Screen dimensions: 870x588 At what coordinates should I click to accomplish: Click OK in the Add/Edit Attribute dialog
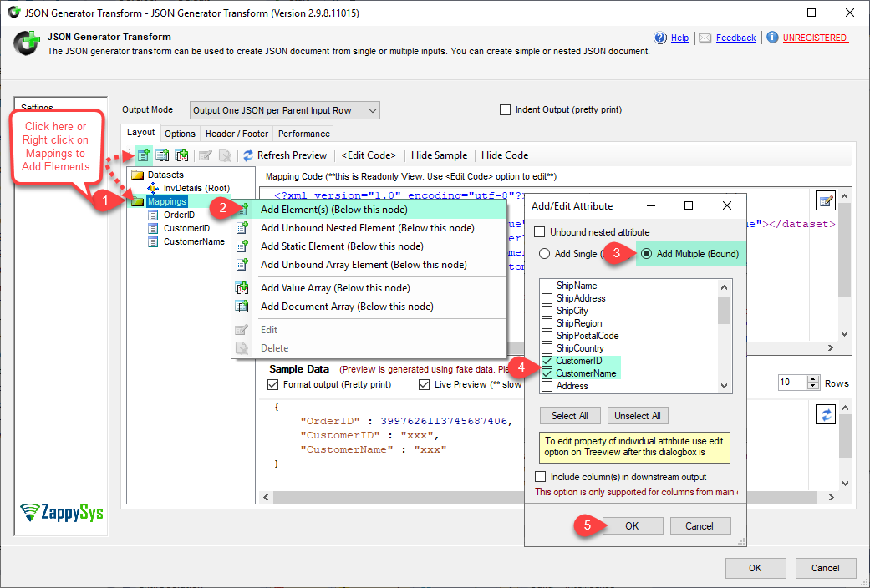pos(633,526)
